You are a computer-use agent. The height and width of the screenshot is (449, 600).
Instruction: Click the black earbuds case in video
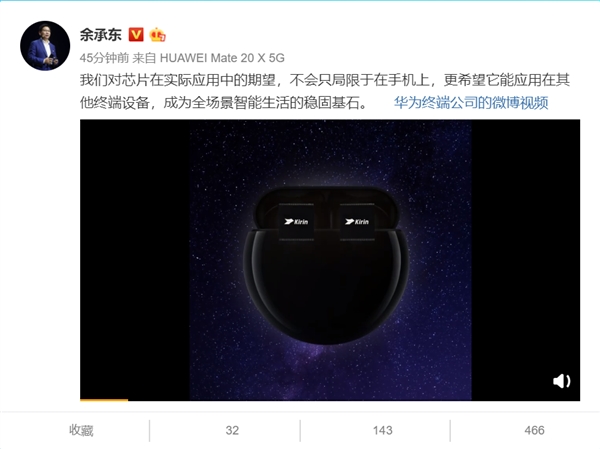tap(326, 266)
